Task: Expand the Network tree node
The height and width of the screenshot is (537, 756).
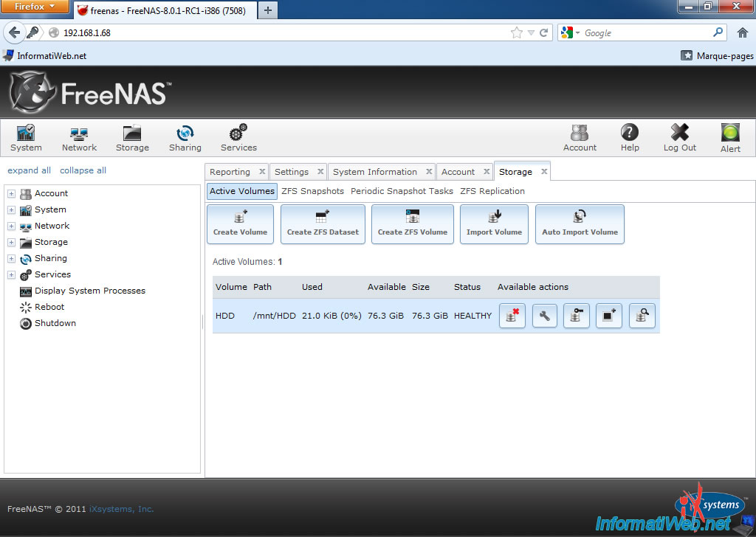Action: (x=12, y=226)
